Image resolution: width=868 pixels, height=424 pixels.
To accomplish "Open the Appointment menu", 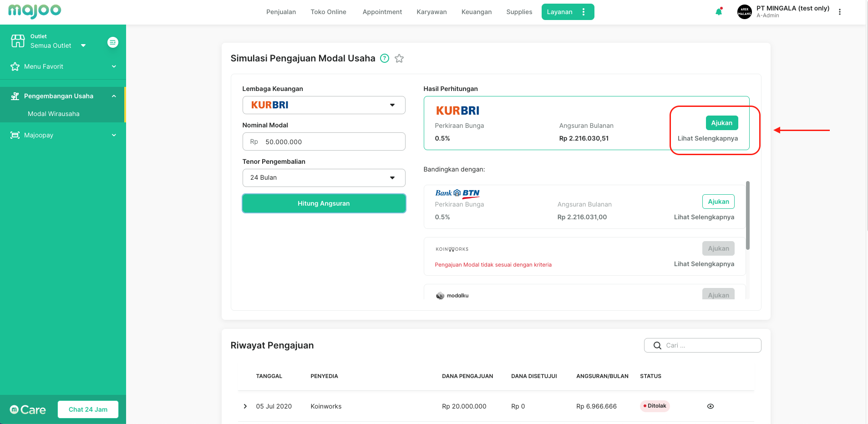I will pos(382,12).
